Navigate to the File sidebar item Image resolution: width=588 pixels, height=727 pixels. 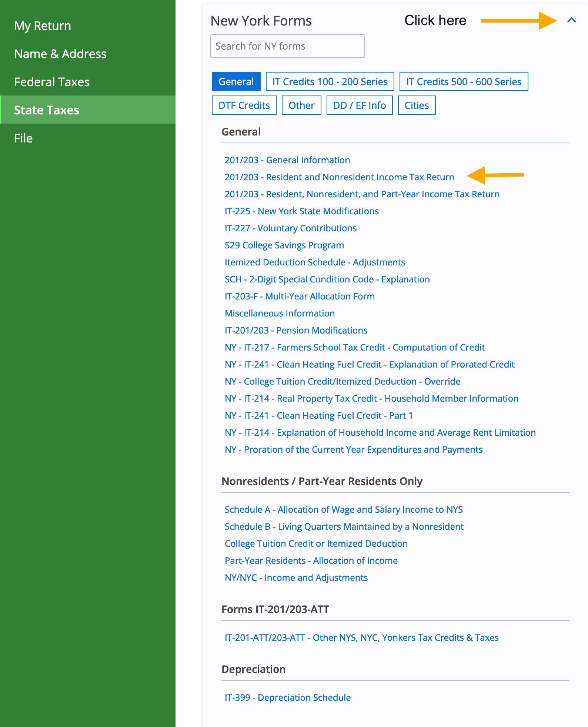23,138
